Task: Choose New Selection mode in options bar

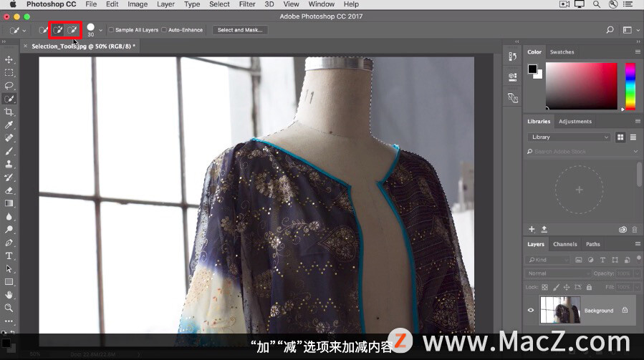Action: tap(43, 30)
